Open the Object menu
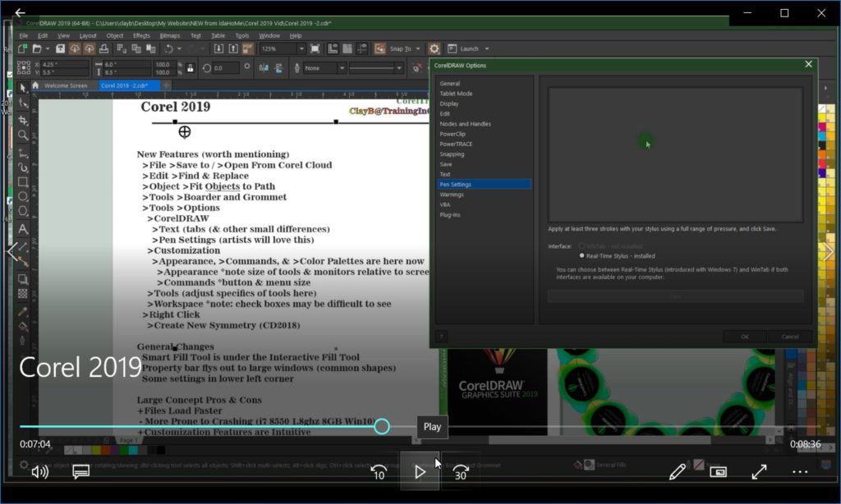The width and height of the screenshot is (841, 504). [x=115, y=35]
